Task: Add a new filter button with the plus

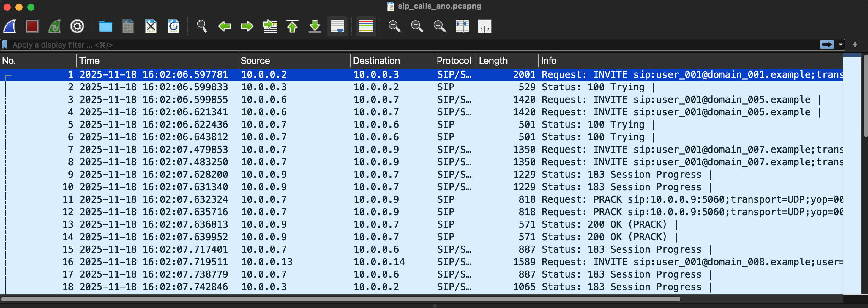Action: [855, 44]
